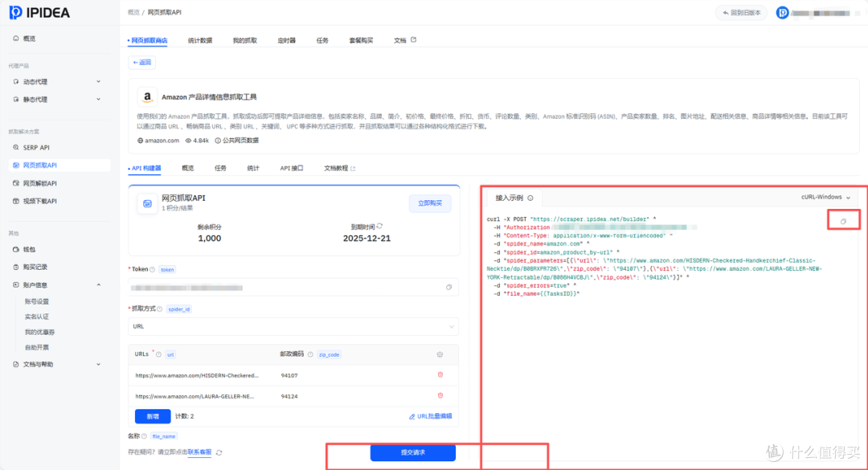
Task: Refresh the 到期时间 expiry date
Action: [379, 226]
